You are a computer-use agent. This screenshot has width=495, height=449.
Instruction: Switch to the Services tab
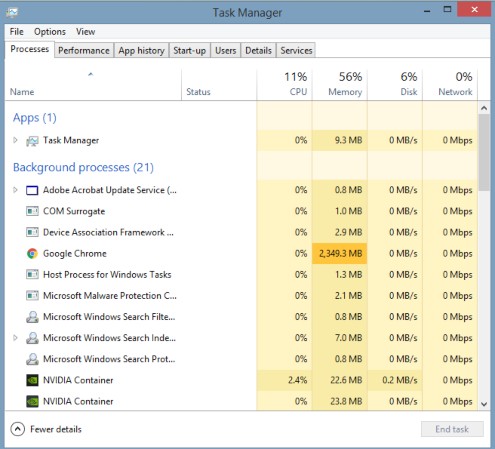(296, 50)
